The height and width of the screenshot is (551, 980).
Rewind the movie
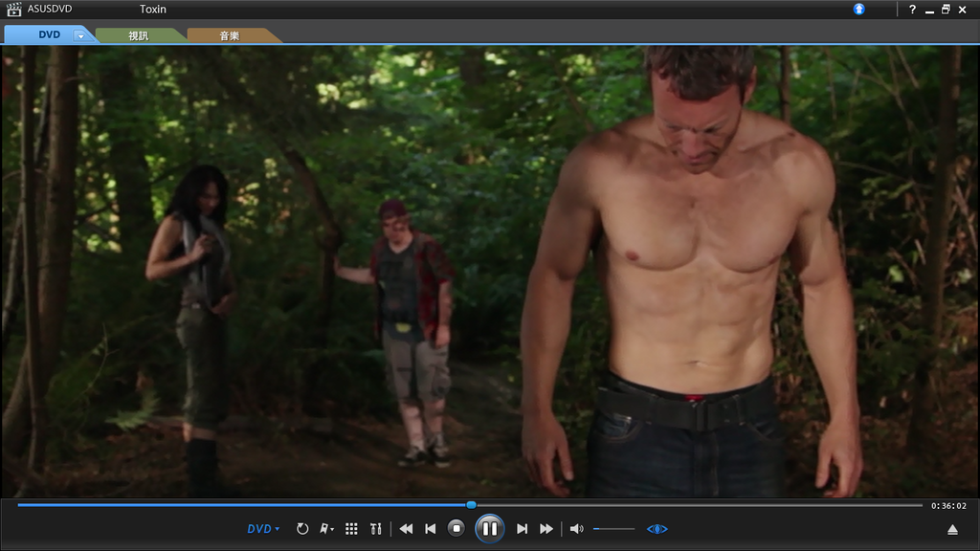406,529
